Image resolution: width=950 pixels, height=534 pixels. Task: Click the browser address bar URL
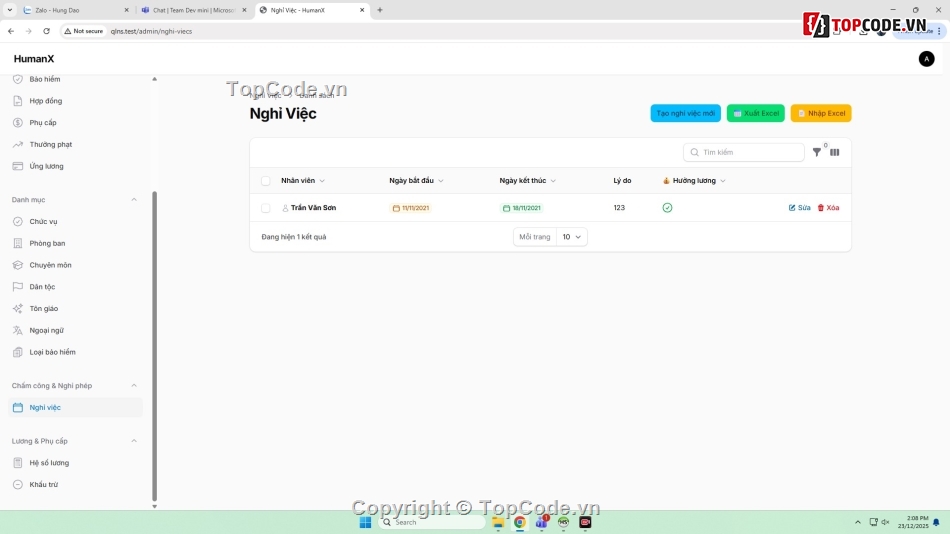click(x=151, y=31)
